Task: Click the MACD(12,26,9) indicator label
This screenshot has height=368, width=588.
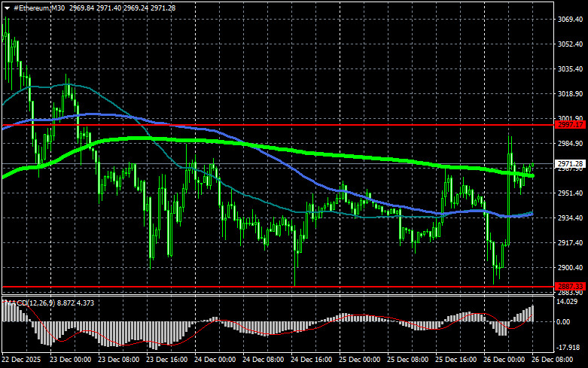Action: coord(30,303)
